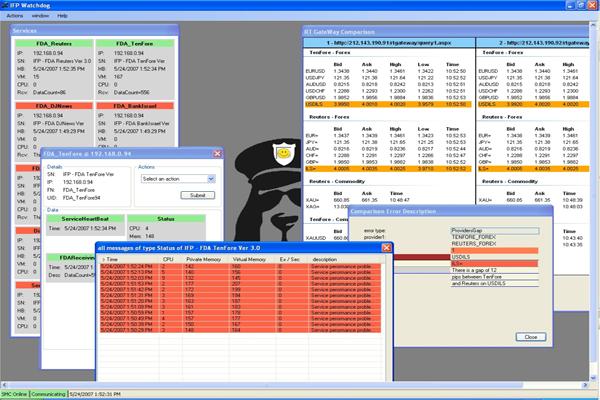The height and width of the screenshot is (400, 600).
Task: Select the FDA_DJNews service header
Action: click(x=54, y=106)
